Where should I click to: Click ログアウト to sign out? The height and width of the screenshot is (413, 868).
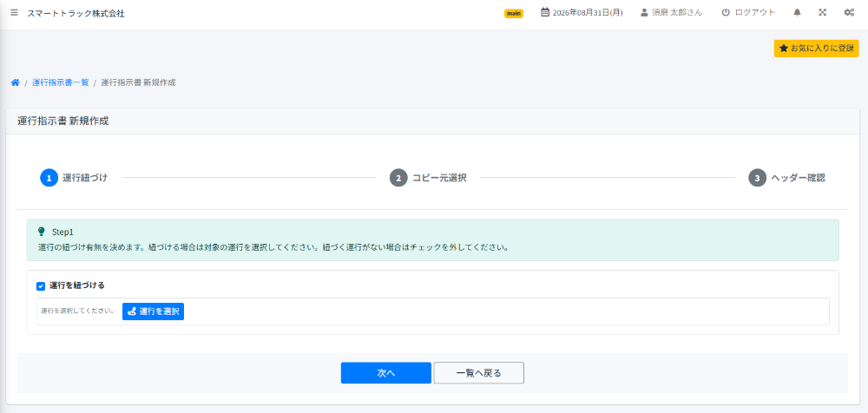tap(748, 13)
